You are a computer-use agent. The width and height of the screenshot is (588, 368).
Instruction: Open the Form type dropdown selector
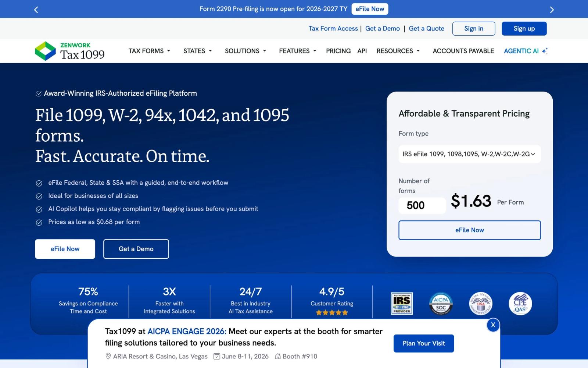coord(469,154)
